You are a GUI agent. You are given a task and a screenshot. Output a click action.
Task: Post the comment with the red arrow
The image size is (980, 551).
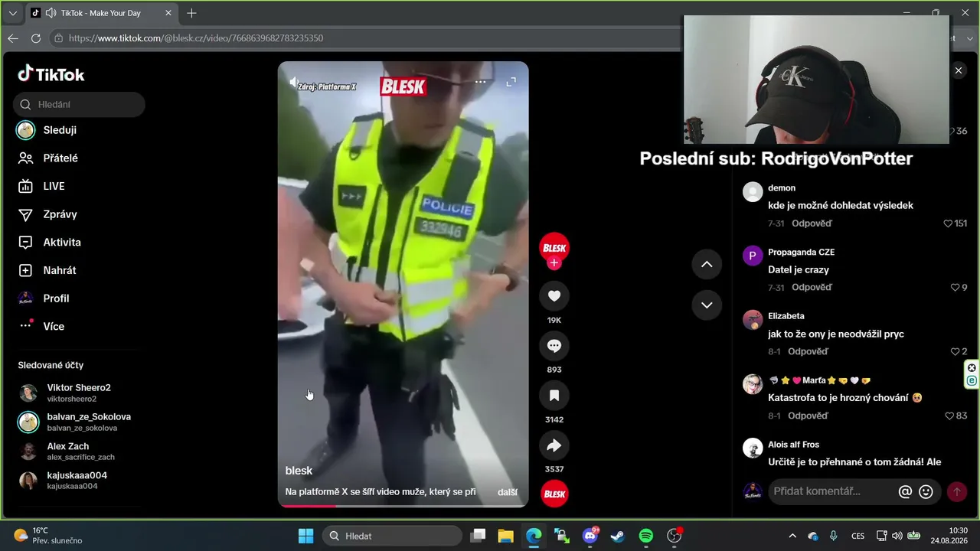(x=956, y=492)
